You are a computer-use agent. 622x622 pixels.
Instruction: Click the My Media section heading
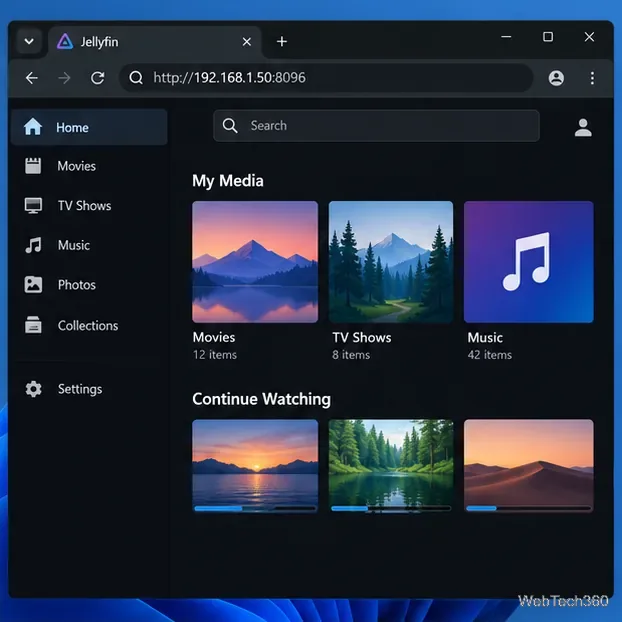(x=228, y=181)
